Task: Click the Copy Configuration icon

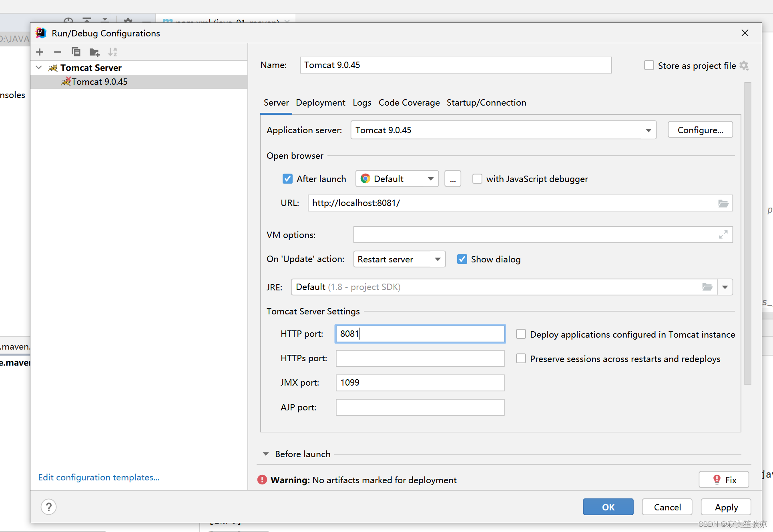Action: pyautogui.click(x=76, y=52)
